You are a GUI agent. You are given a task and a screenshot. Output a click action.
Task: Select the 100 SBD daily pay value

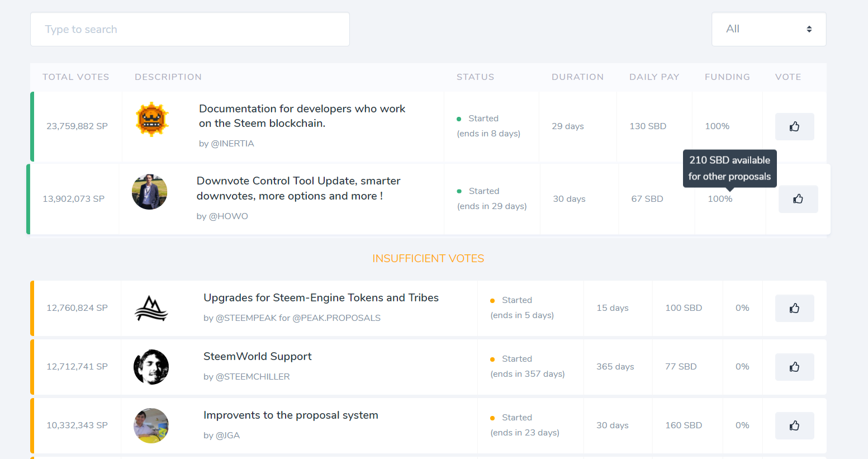click(684, 308)
